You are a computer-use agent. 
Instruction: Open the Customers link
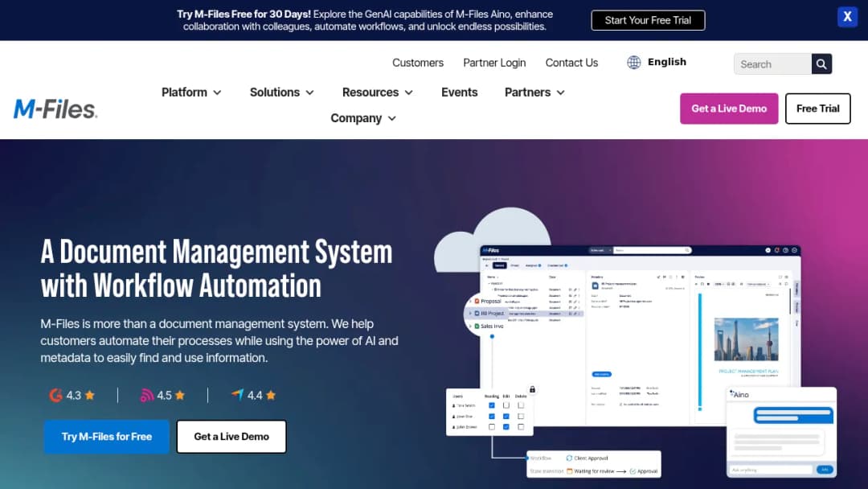418,63
